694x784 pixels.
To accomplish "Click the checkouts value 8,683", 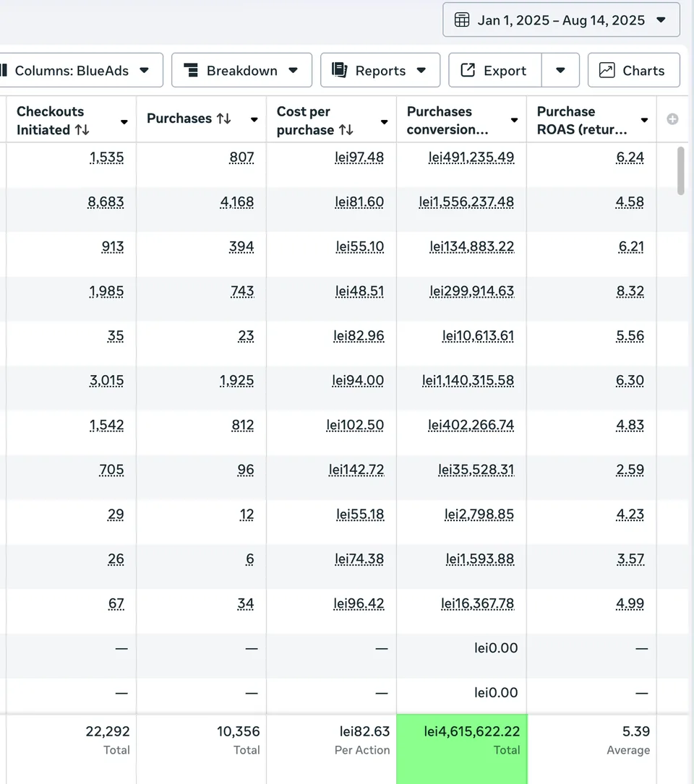I will pos(106,202).
